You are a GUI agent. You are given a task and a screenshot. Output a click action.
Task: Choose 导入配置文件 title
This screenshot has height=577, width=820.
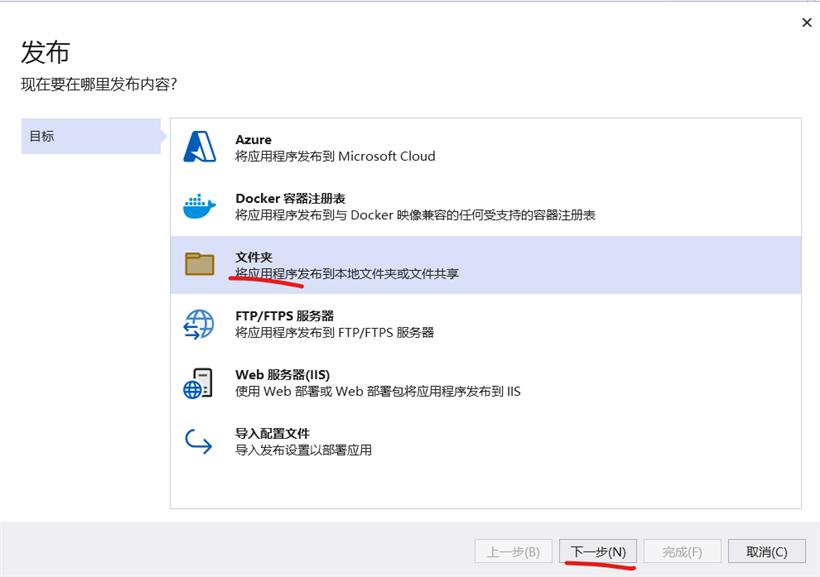[x=272, y=433]
